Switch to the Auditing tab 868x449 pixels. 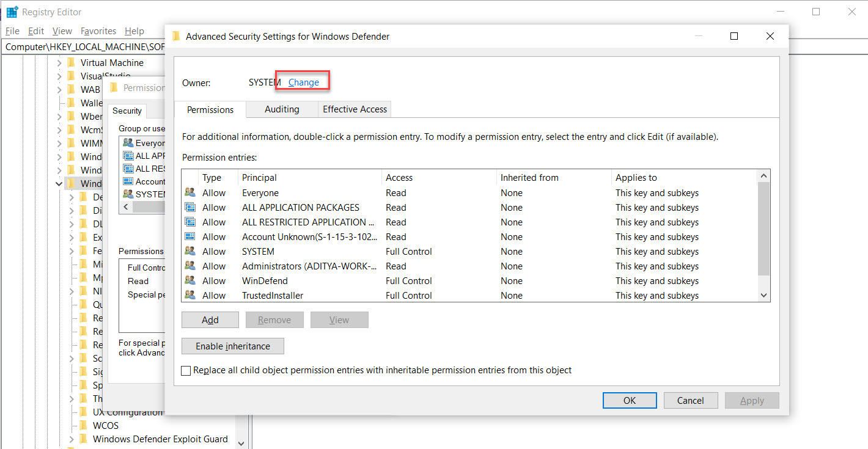pyautogui.click(x=282, y=109)
